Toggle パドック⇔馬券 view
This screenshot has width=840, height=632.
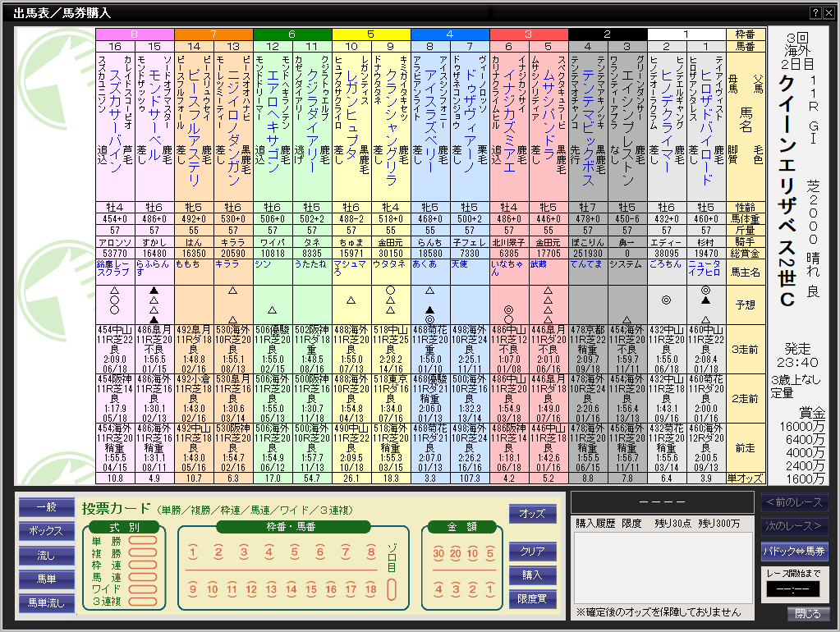click(795, 551)
